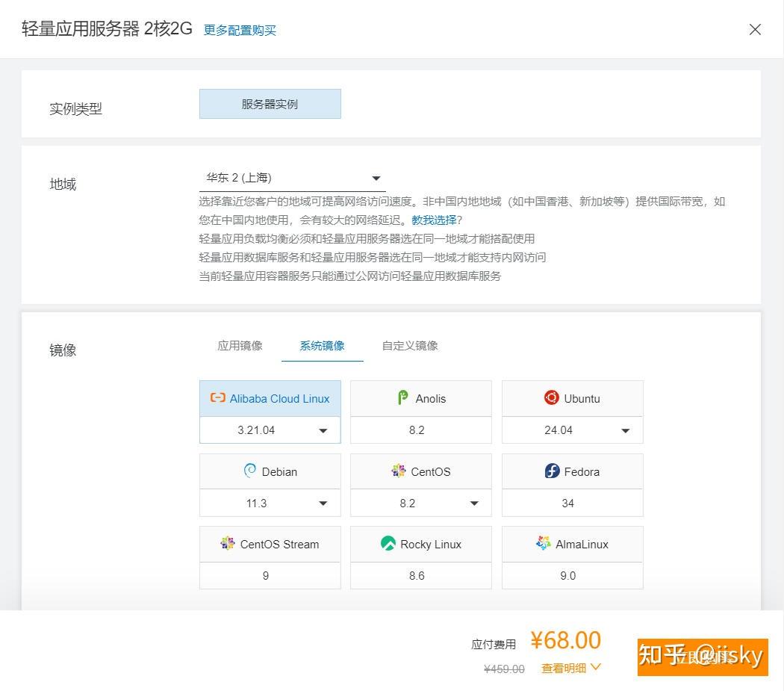Click the Rocky Linux logo icon
784x691 pixels.
tap(388, 543)
